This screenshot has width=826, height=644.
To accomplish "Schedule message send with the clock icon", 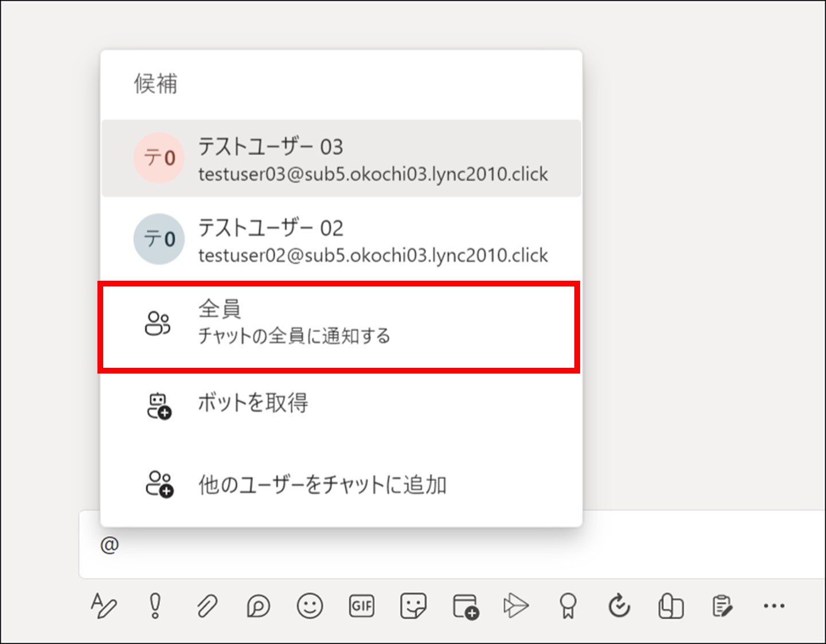I will click(619, 605).
